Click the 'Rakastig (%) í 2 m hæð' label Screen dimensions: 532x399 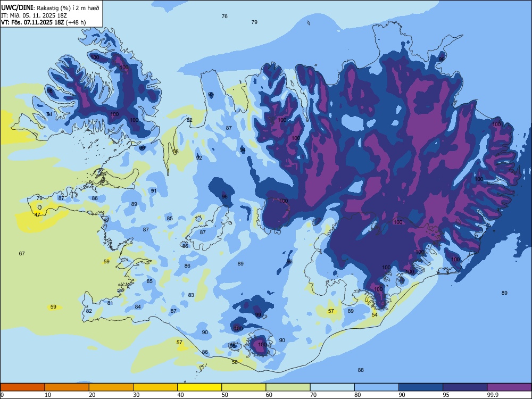(x=68, y=8)
